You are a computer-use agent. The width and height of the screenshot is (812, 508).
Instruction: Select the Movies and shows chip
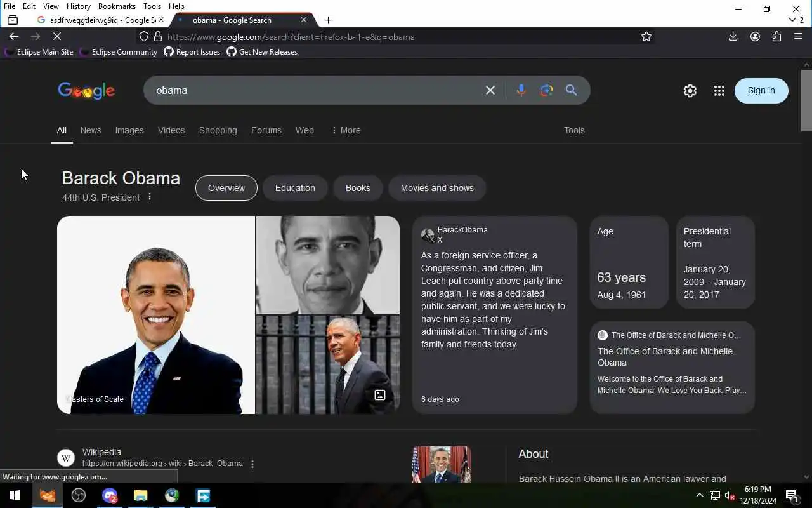(437, 188)
